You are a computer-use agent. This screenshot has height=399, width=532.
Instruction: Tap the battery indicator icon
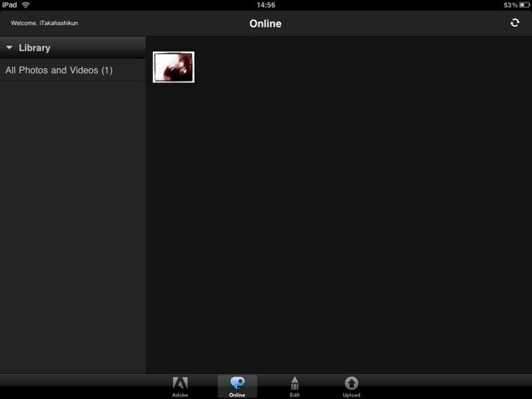[524, 5]
